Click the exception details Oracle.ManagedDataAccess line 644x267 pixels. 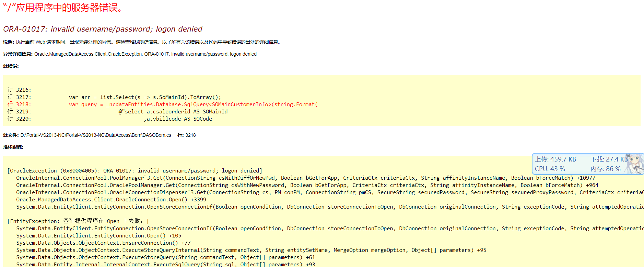[x=145, y=54]
